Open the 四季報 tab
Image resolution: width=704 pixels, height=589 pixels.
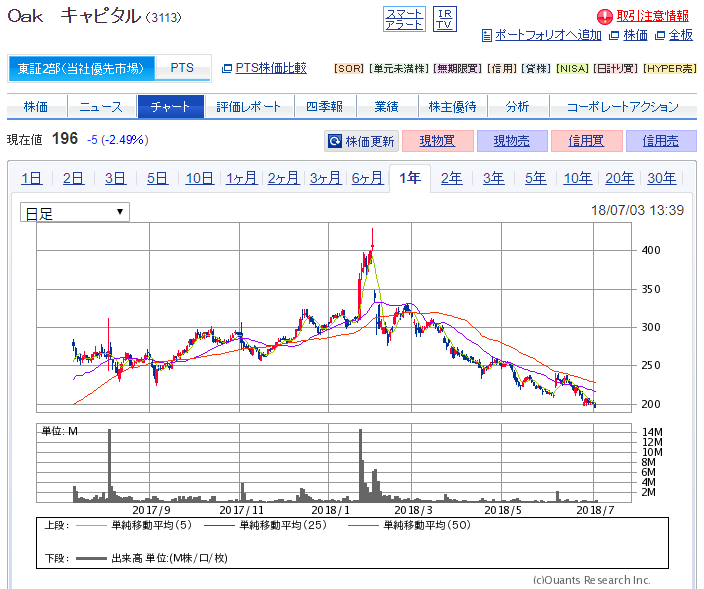point(325,107)
